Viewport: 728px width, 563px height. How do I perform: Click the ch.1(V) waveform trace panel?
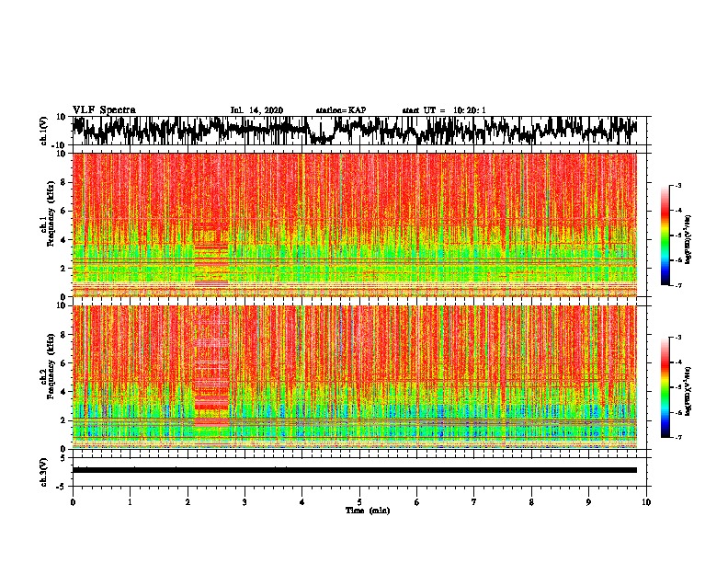tap(359, 131)
